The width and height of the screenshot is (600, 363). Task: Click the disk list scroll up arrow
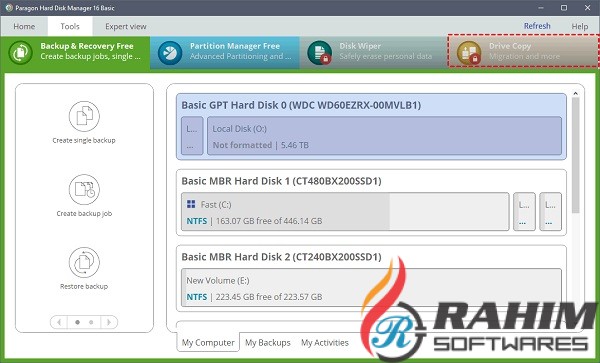(x=576, y=93)
